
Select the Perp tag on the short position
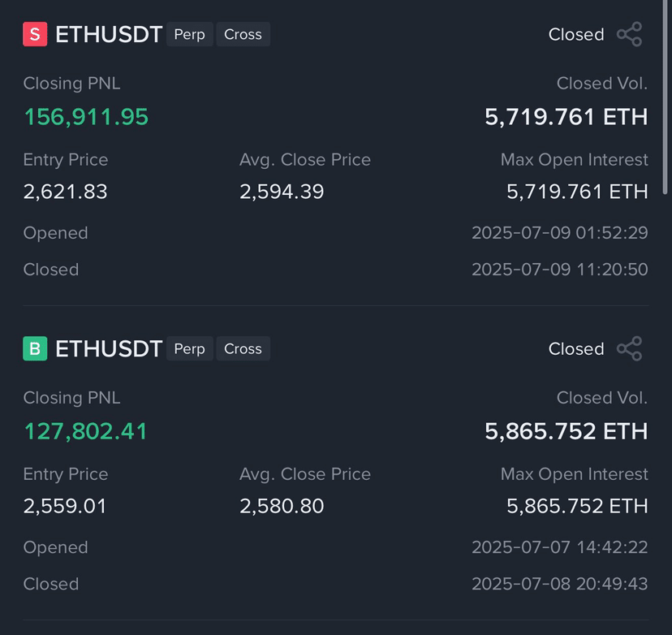(189, 34)
